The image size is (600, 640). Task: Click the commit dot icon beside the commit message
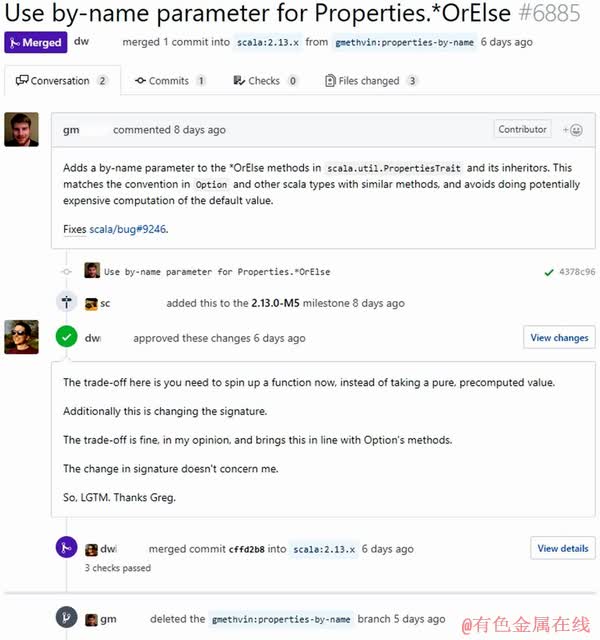tap(67, 271)
